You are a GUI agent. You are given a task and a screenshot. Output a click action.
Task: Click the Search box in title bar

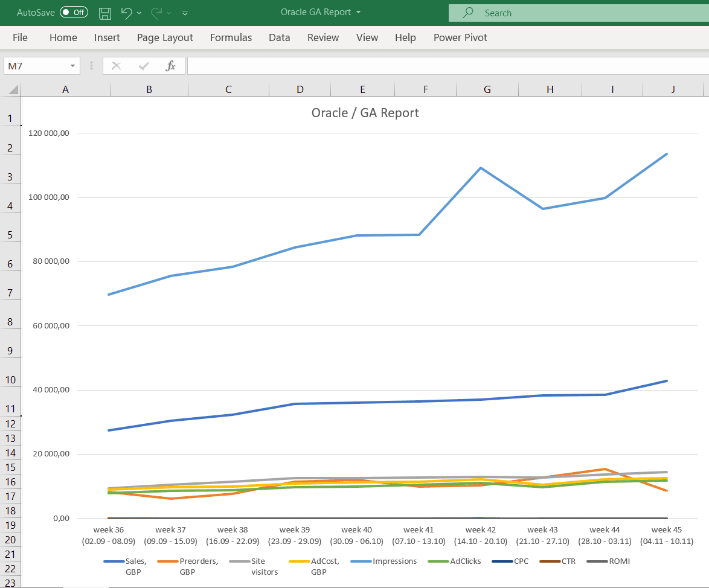579,13
